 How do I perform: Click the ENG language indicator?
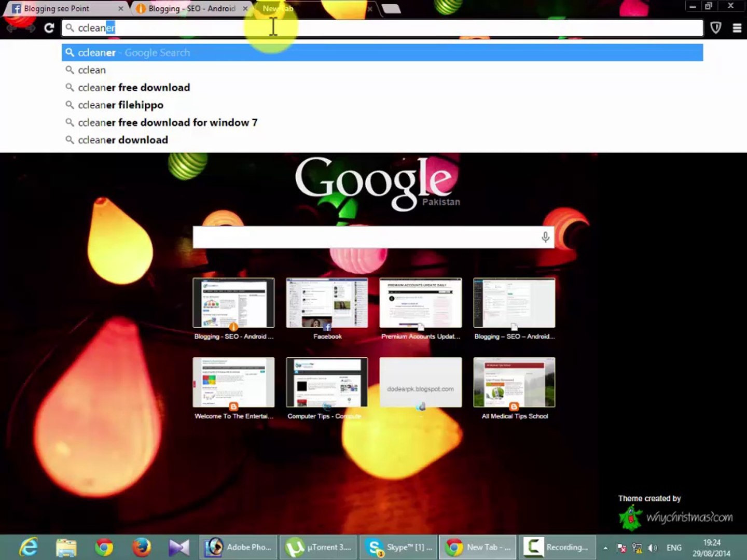(674, 548)
